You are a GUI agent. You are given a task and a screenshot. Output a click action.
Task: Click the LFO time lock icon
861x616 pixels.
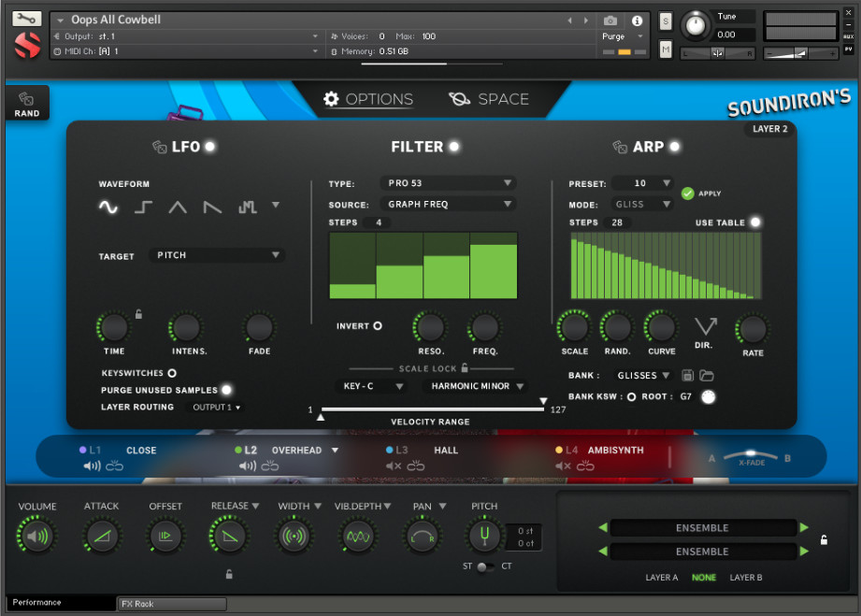pos(139,314)
